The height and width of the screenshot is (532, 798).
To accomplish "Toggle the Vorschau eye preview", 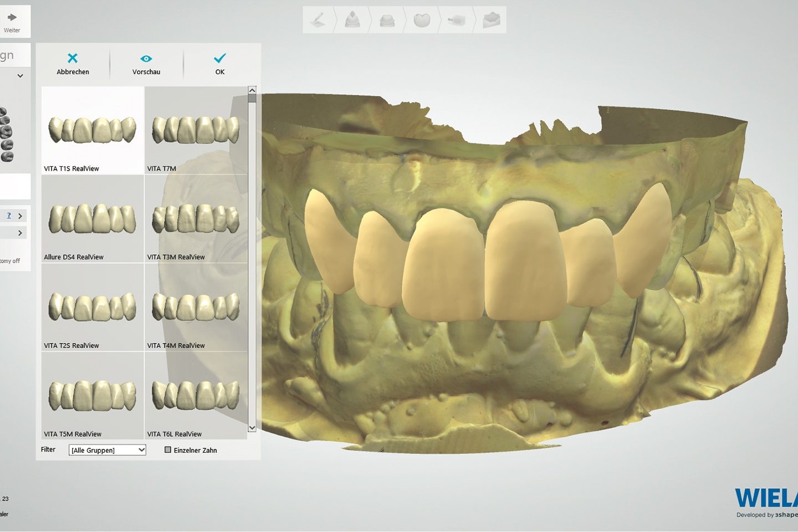I will tap(146, 59).
